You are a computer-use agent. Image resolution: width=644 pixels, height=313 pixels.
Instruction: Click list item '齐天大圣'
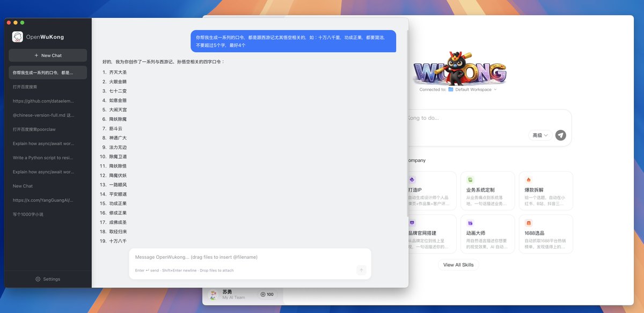118,72
